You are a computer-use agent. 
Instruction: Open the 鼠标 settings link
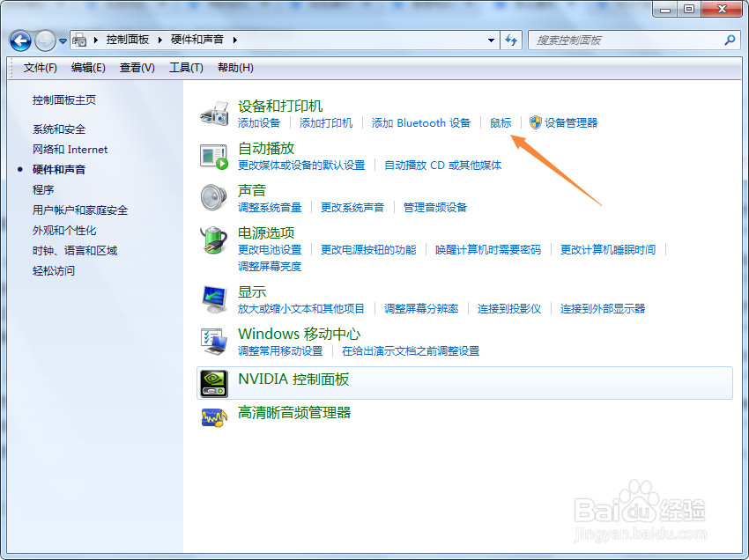501,123
